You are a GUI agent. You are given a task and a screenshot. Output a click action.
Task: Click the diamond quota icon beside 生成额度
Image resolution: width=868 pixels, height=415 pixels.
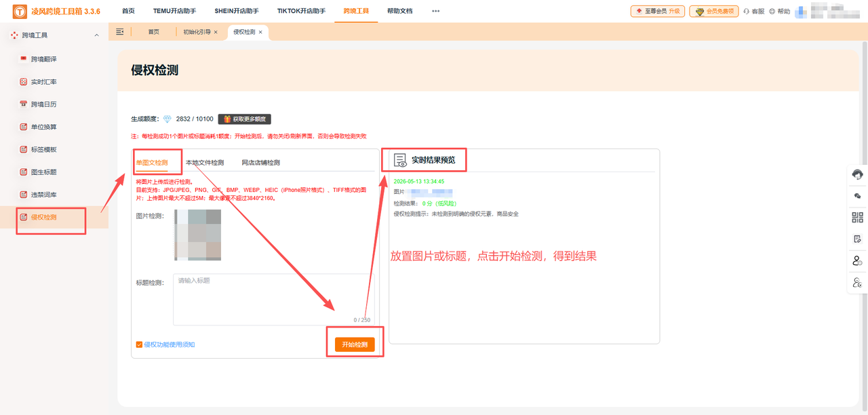point(167,119)
